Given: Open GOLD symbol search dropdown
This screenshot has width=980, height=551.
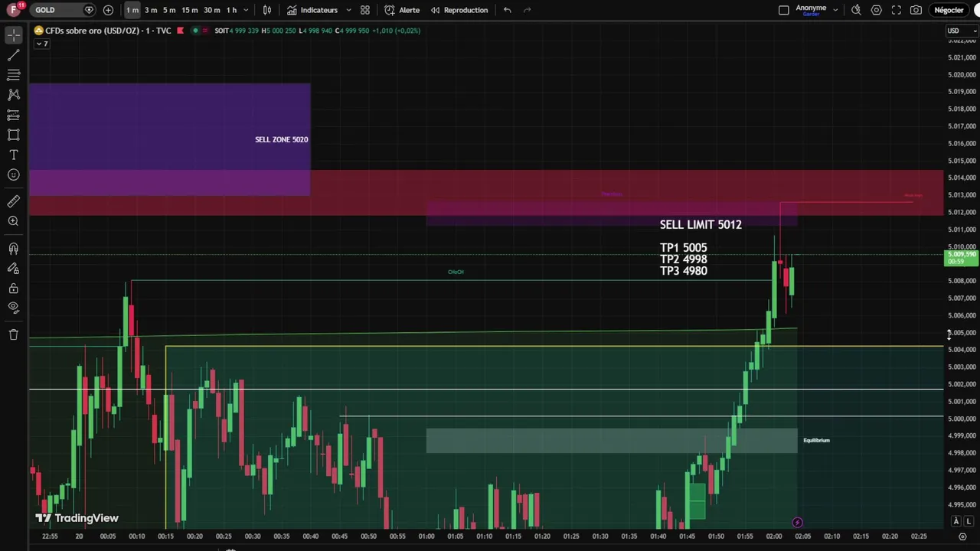Looking at the screenshot, I should point(64,10).
